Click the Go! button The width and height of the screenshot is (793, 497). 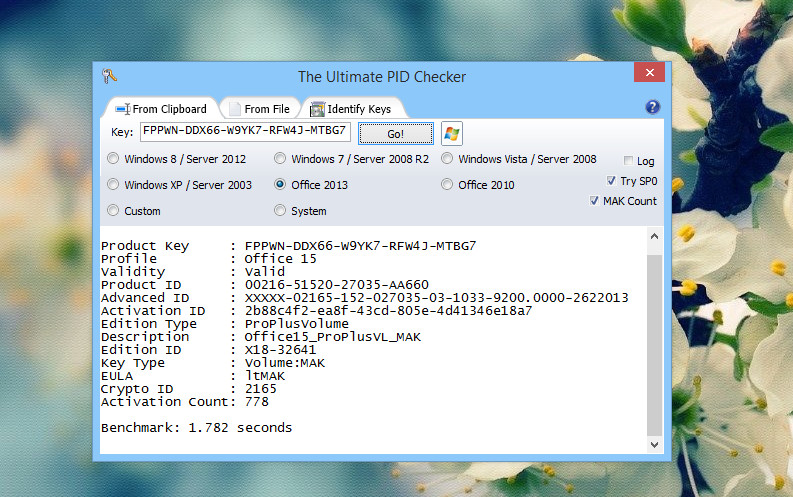395,134
